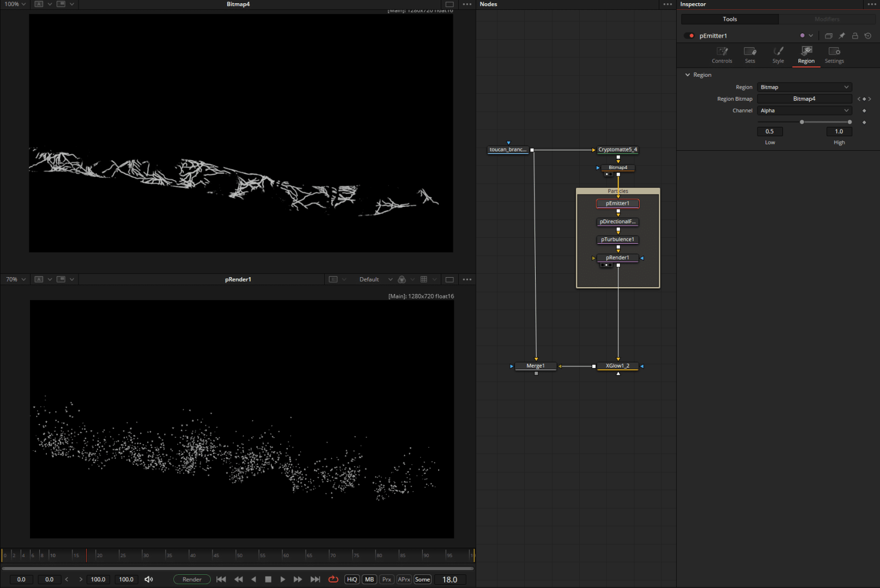The height and width of the screenshot is (588, 880).
Task: Click the loop playback icon
Action: pyautogui.click(x=333, y=579)
